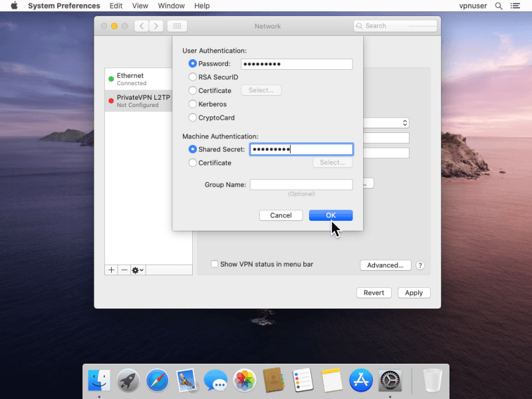The image size is (532, 399).
Task: Choose Kerberos user authentication
Action: 193,104
